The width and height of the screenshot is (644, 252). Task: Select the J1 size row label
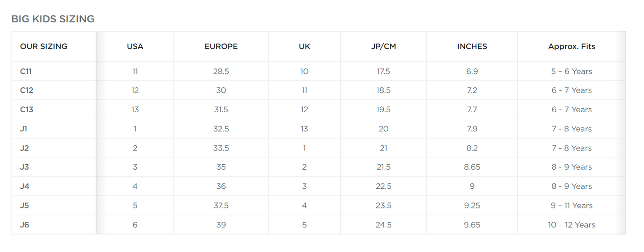(x=25, y=129)
